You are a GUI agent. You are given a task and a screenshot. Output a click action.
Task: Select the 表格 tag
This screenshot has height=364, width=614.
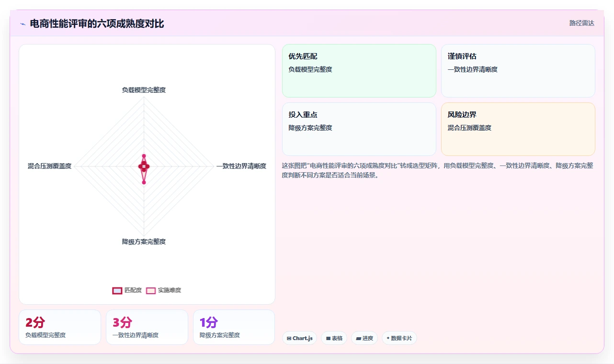pyautogui.click(x=334, y=338)
